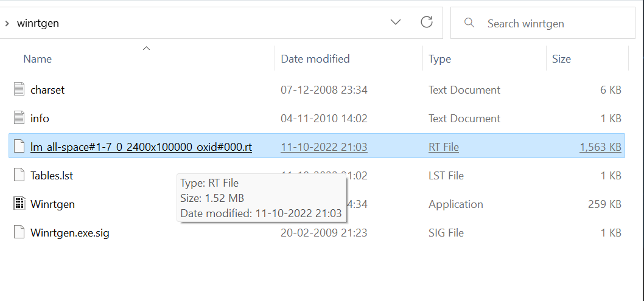Click the refresh button in address bar
The width and height of the screenshot is (644, 301).
click(x=427, y=22)
